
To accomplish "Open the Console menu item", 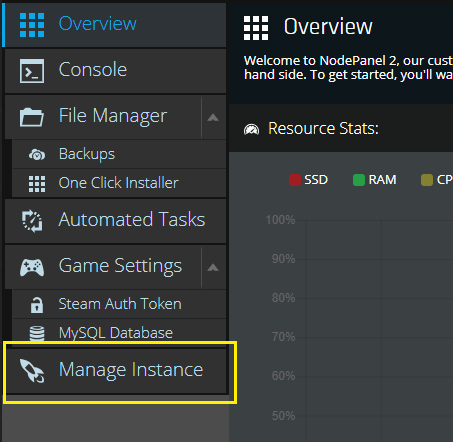I will [x=115, y=71].
